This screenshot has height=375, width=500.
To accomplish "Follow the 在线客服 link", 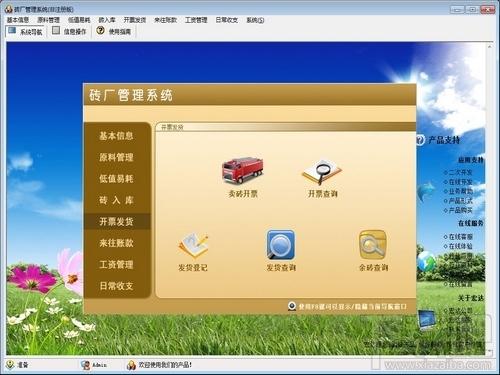I will 460,237.
